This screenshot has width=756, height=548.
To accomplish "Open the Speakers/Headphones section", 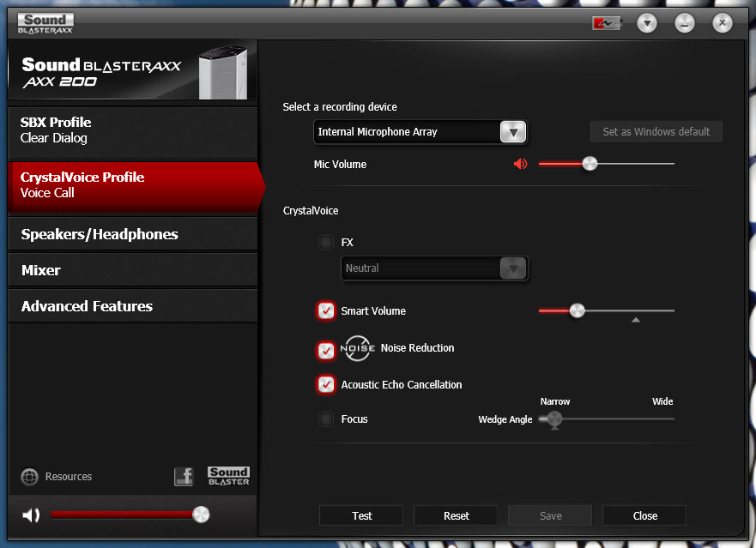I will 133,234.
